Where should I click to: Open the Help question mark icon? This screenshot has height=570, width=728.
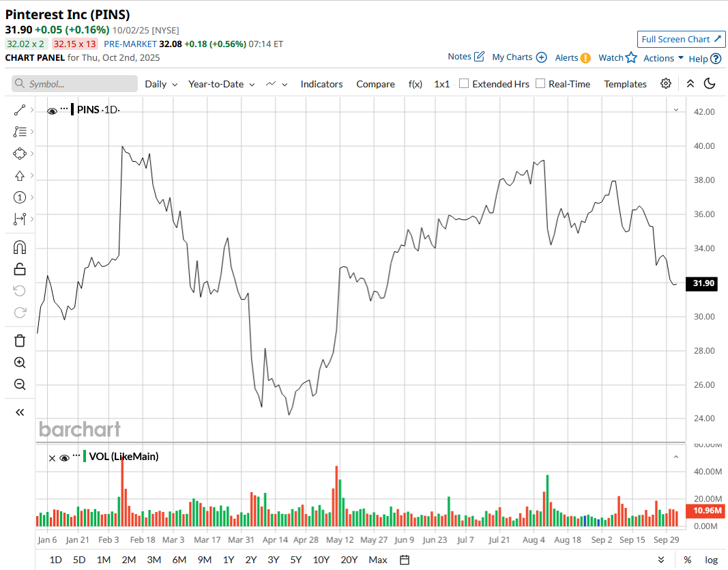(716, 59)
